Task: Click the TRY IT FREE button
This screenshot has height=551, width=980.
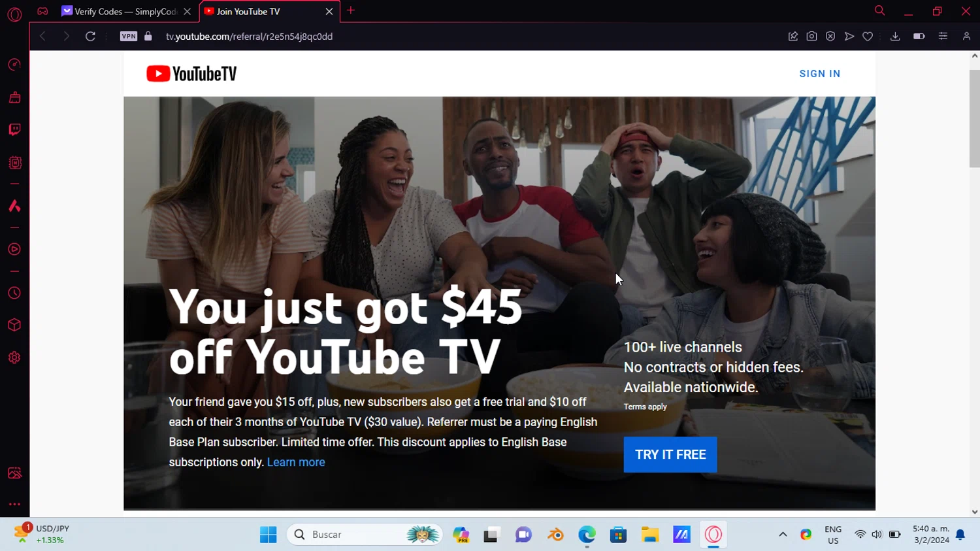Action: click(670, 454)
